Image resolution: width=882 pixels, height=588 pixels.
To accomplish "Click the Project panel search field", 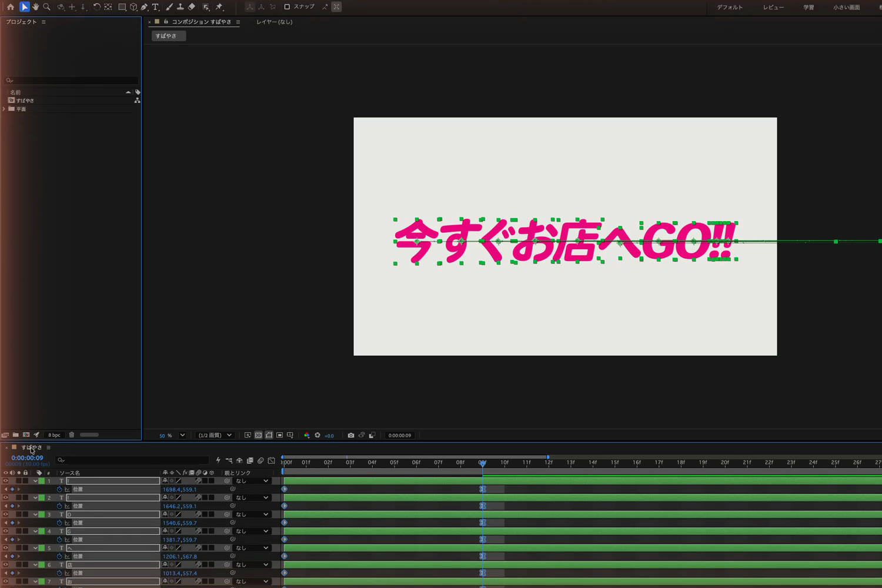I will (x=72, y=80).
